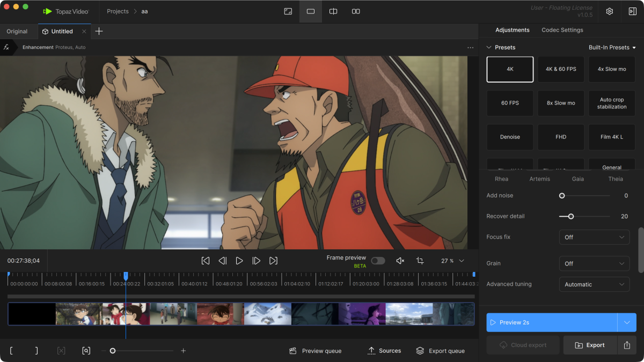Click the Preview 2s button
The image size is (644, 362).
click(552, 322)
